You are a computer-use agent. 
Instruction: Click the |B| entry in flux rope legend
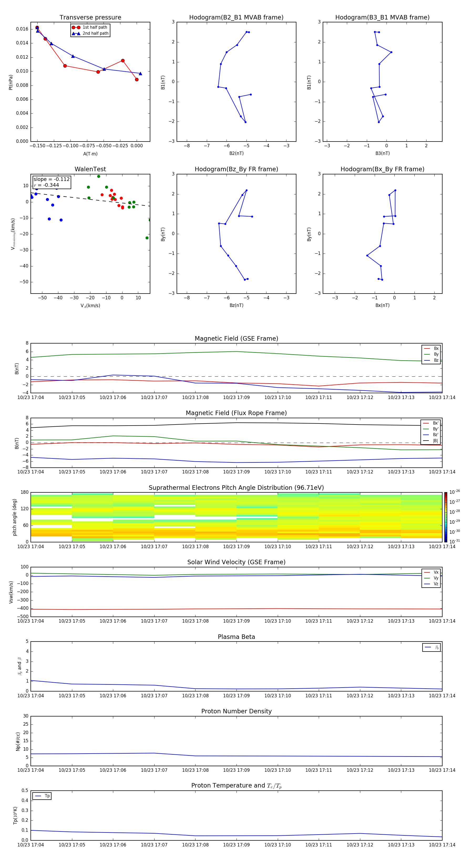pos(431,441)
